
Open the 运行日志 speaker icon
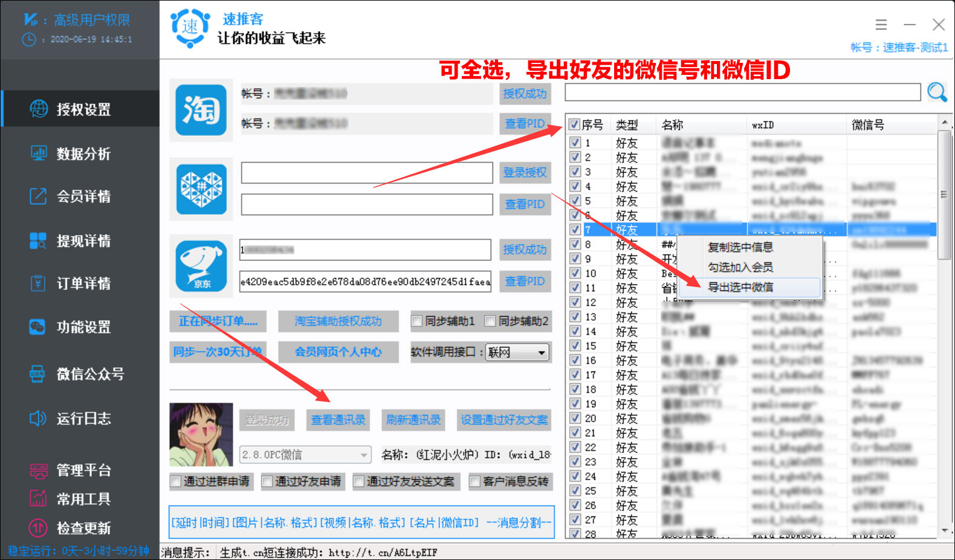click(x=37, y=418)
